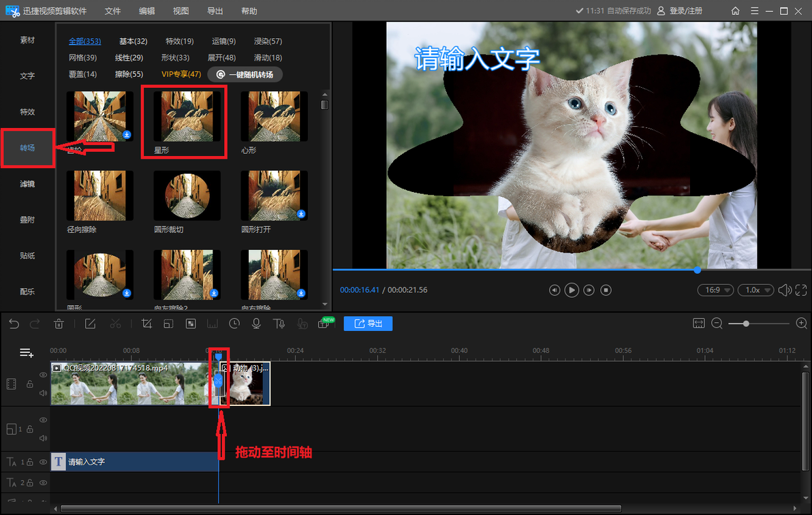Open the hamburger menu in title bar
Screen dimensions: 812x515
click(755, 11)
